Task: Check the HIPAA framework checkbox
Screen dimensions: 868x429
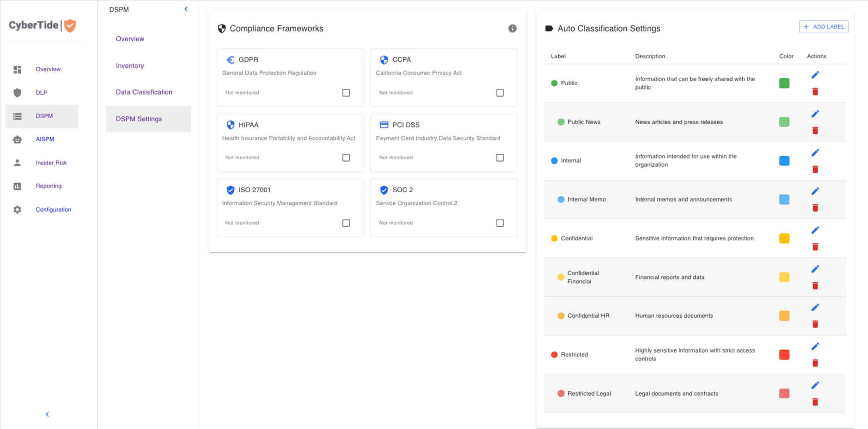Action: click(x=346, y=158)
